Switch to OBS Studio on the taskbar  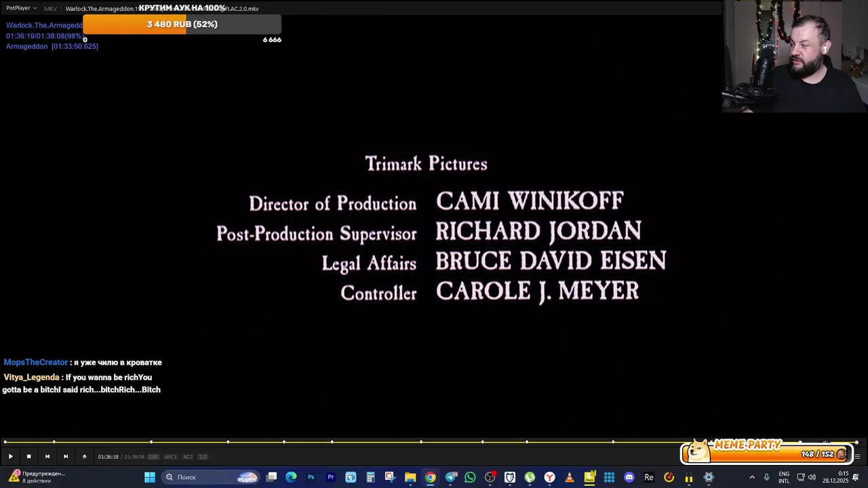point(490,477)
